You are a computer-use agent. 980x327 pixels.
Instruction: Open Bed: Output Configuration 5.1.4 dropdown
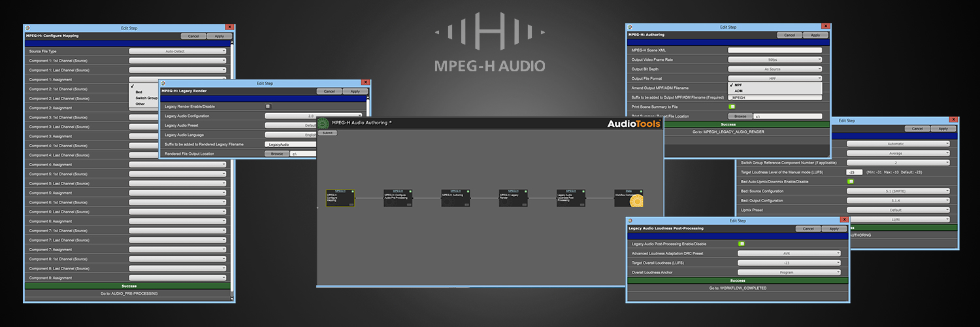[899, 200]
